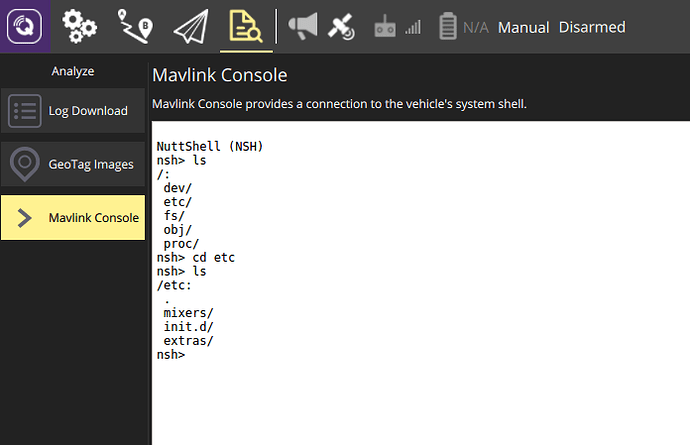Image resolution: width=690 pixels, height=445 pixels.
Task: Click the '/etc:' listing header
Action: pyautogui.click(x=174, y=285)
